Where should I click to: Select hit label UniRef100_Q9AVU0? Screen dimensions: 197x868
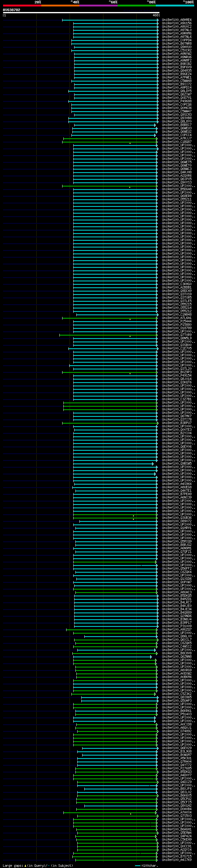coord(176,47)
